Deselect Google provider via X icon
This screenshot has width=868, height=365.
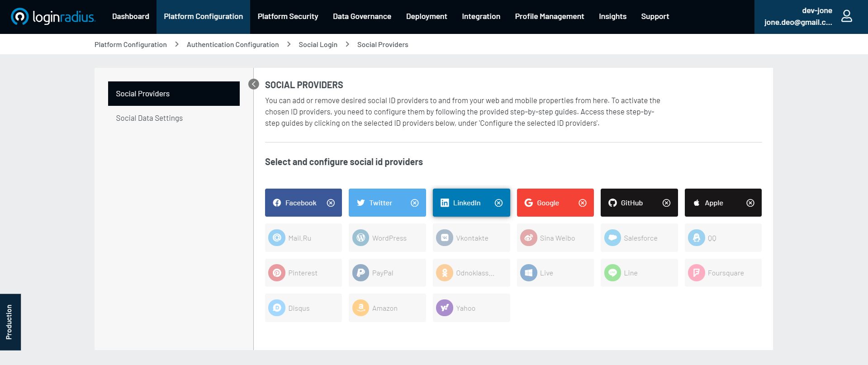(583, 203)
